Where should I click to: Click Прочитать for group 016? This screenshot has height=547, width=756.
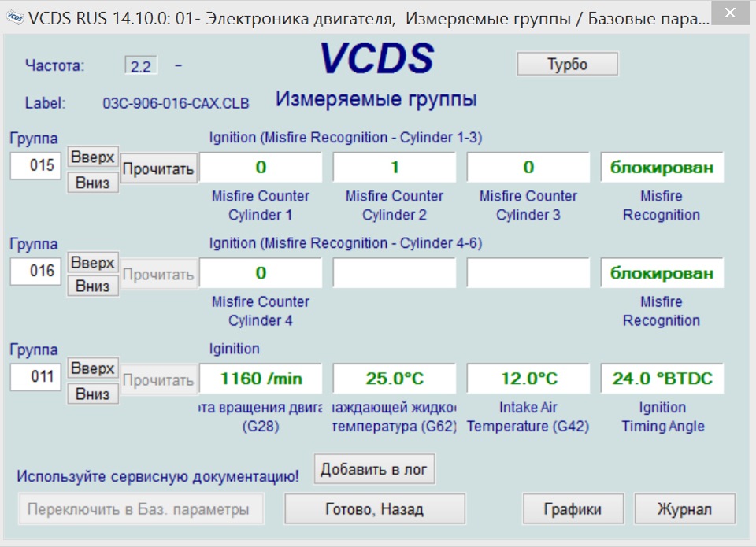[x=158, y=274]
